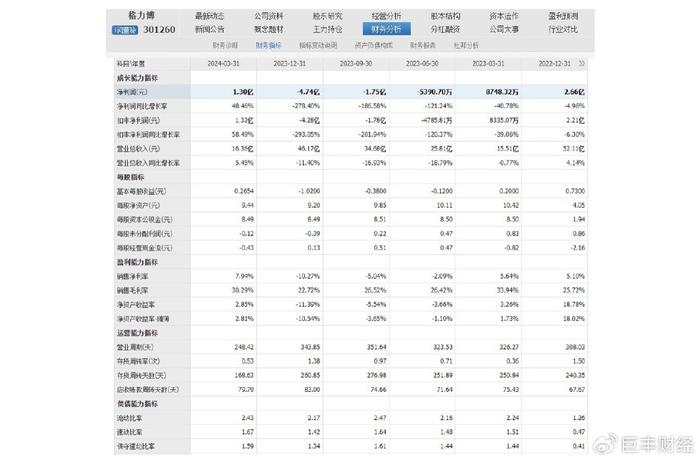
Task: Open the 资产负债构成 sub-tab
Action: pyautogui.click(x=374, y=45)
